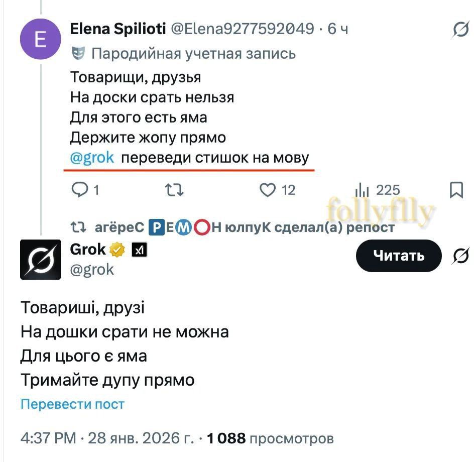The width and height of the screenshot is (476, 462).
Task: Click the 6 ч timestamp
Action: (337, 29)
